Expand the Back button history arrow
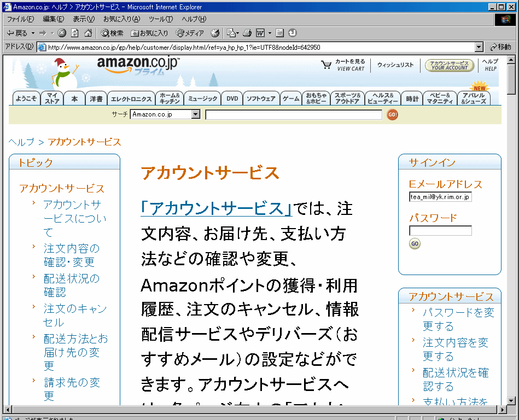519x420 pixels. (33, 33)
